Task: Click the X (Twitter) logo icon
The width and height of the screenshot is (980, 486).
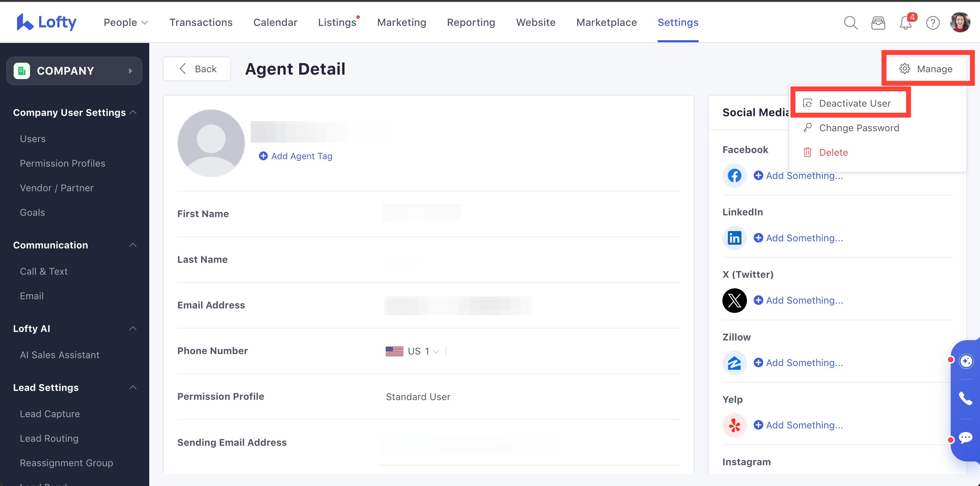Action: tap(734, 300)
